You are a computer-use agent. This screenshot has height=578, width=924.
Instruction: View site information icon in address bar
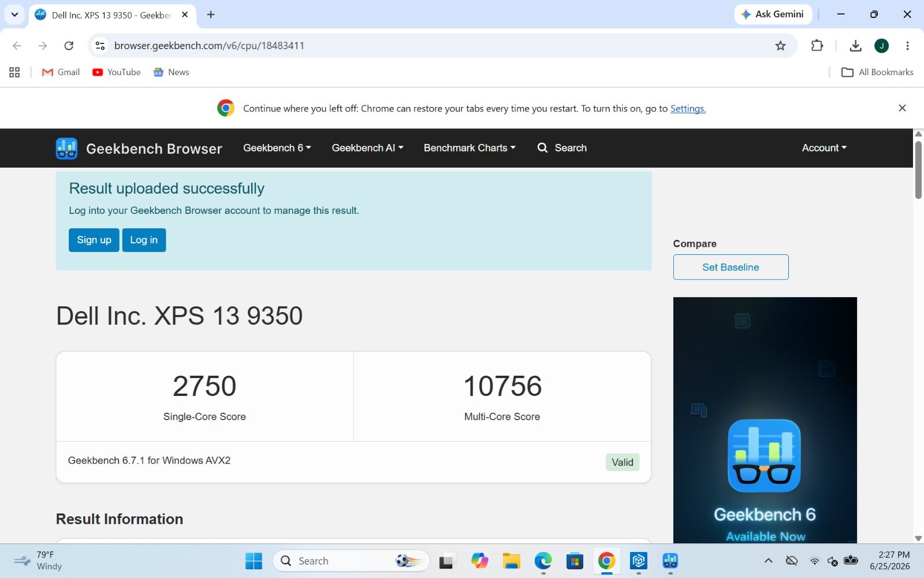pyautogui.click(x=100, y=46)
